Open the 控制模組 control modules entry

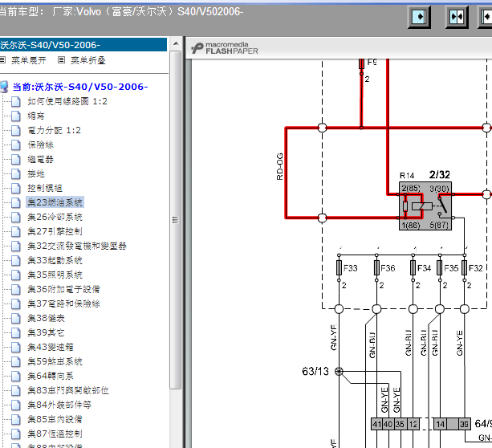pos(45,188)
